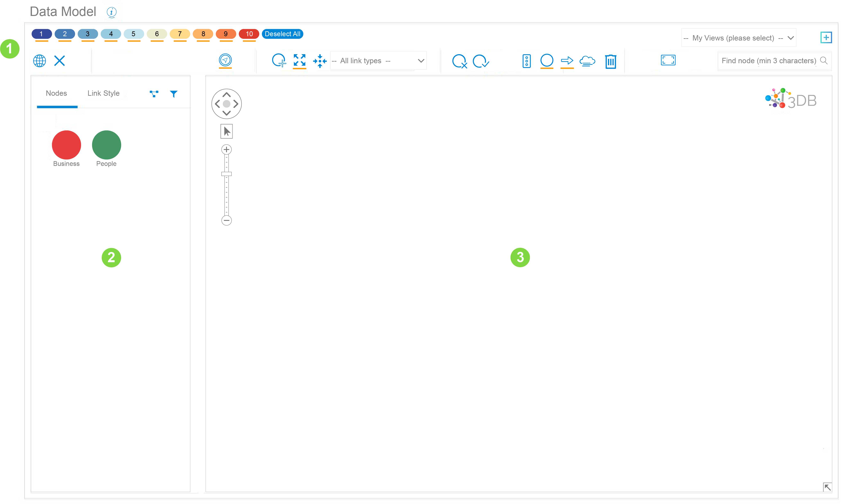847x504 pixels.
Task: Click the Deselect All button
Action: click(282, 34)
